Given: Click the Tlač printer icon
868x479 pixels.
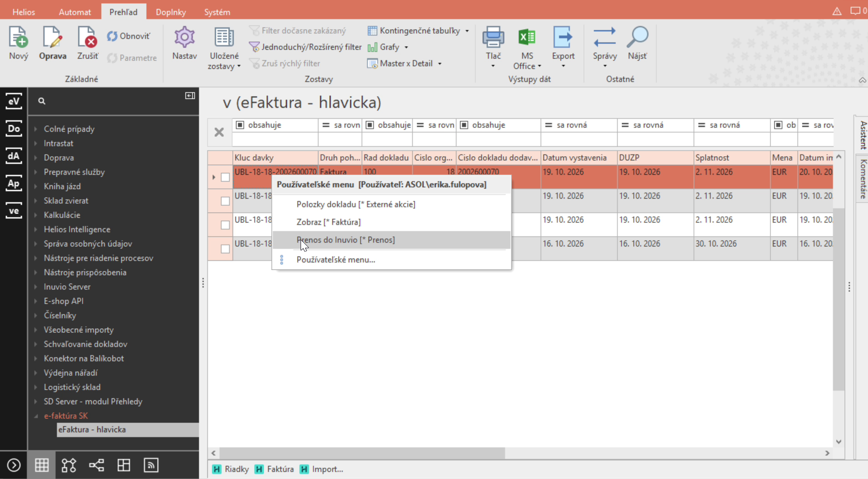Looking at the screenshot, I should [x=493, y=37].
